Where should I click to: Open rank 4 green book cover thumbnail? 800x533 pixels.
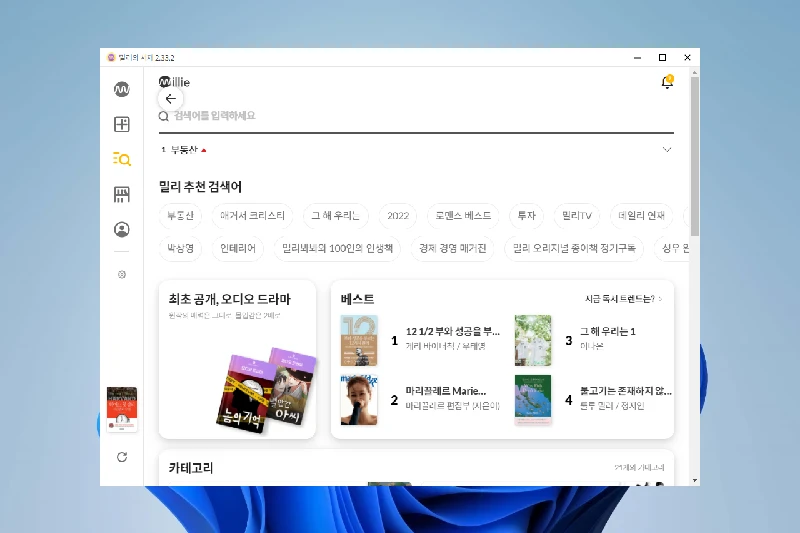[533, 400]
